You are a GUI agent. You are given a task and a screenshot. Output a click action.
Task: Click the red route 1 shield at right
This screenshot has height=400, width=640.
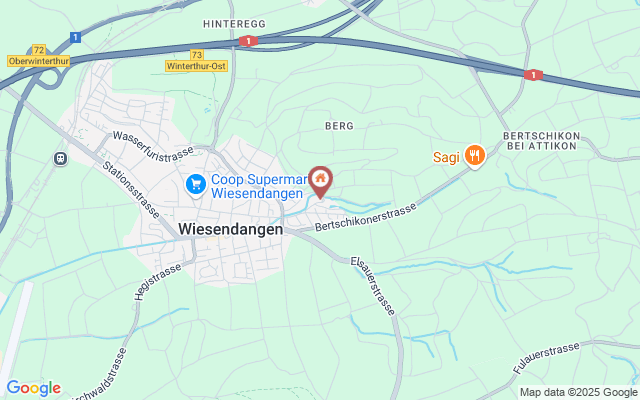click(533, 75)
